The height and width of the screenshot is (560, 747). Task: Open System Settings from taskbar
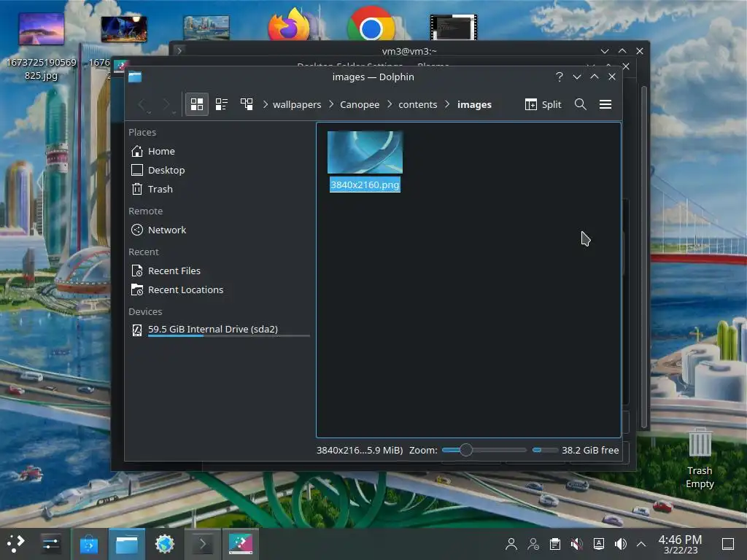(50, 544)
